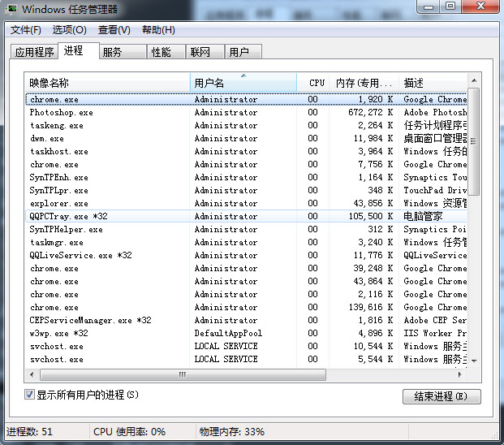Select the SynTPHelper.exe process
This screenshot has width=504, height=445.
[246, 229]
